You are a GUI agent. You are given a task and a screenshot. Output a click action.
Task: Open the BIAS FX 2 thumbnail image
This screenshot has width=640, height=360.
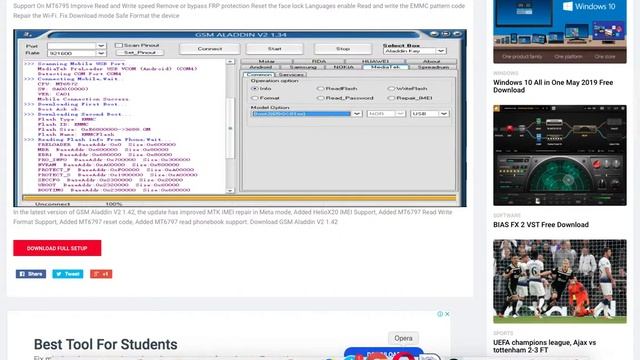click(560, 156)
